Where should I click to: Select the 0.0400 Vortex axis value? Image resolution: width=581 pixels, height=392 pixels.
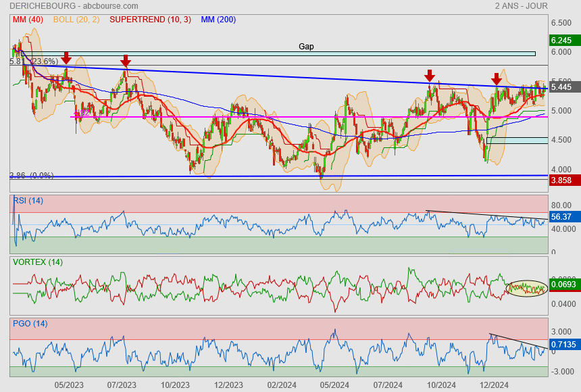point(563,304)
